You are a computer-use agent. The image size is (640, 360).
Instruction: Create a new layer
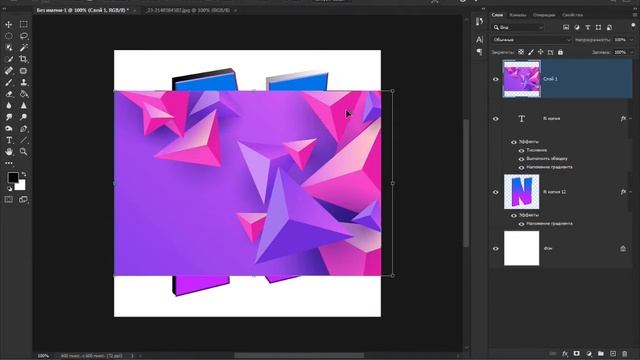pos(613,353)
